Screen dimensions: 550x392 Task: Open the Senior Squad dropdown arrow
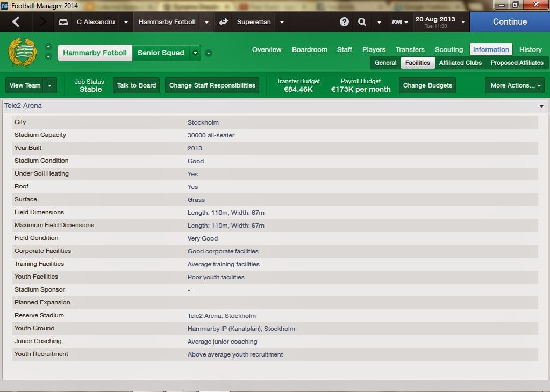tap(195, 53)
